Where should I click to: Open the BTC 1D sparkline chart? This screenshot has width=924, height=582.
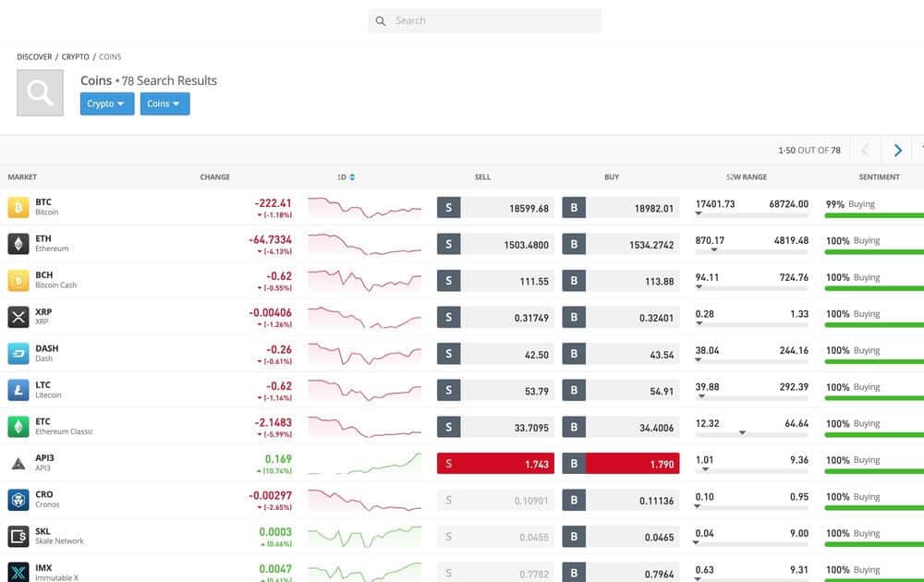pyautogui.click(x=365, y=207)
